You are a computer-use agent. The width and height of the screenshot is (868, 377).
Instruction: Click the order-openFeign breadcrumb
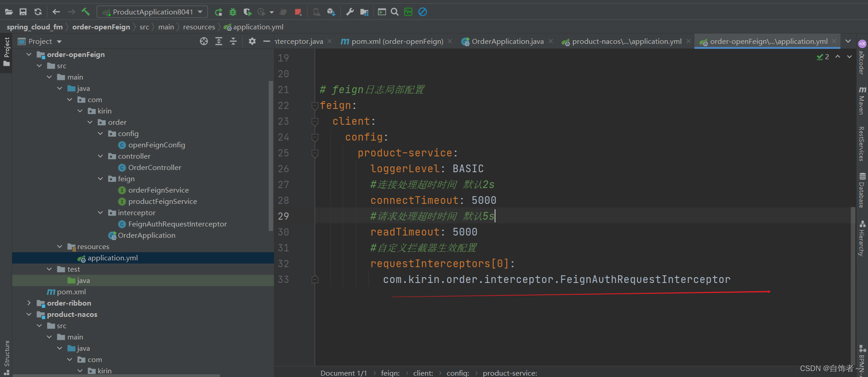tap(101, 27)
